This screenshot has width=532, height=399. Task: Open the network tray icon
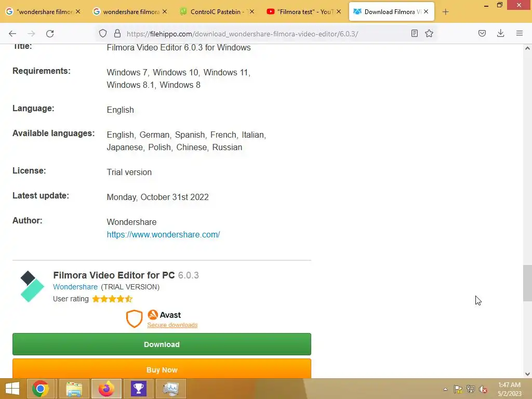click(x=471, y=389)
